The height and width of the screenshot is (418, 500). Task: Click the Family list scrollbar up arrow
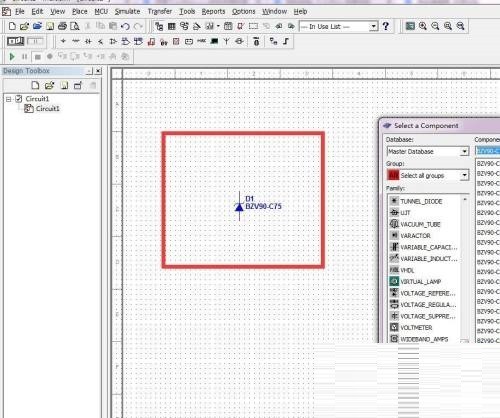465,199
